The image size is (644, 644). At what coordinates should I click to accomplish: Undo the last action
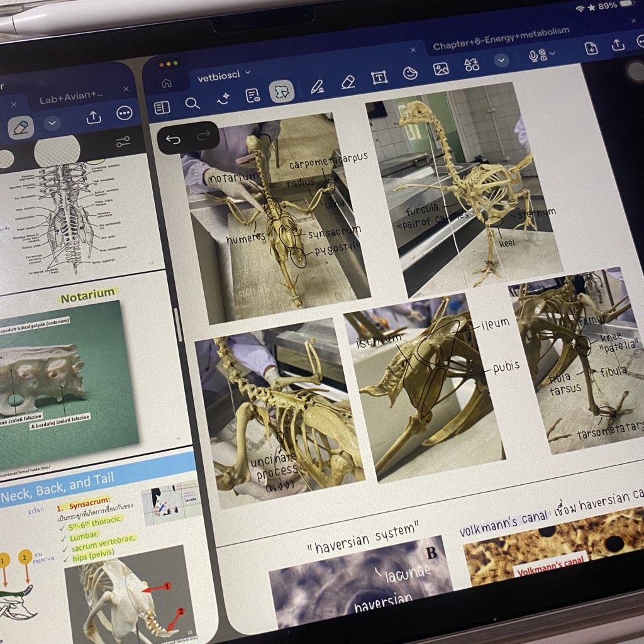coord(173,140)
